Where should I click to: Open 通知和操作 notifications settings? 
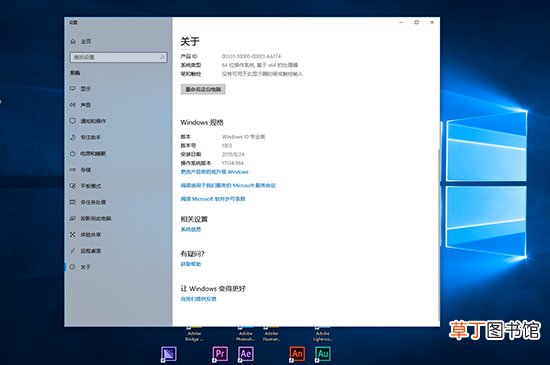(88, 121)
